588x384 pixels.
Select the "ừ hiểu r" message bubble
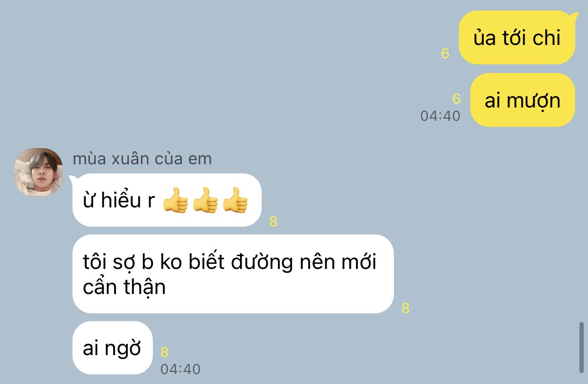pyautogui.click(x=167, y=200)
